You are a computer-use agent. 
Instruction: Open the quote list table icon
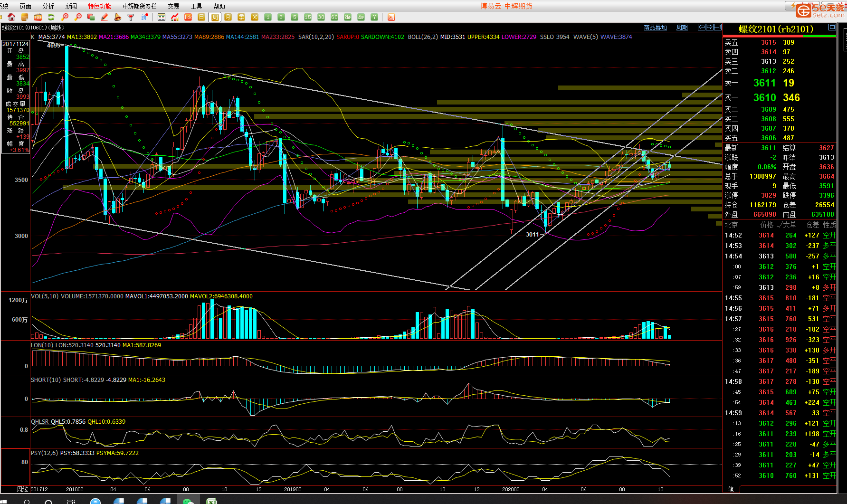[162, 17]
